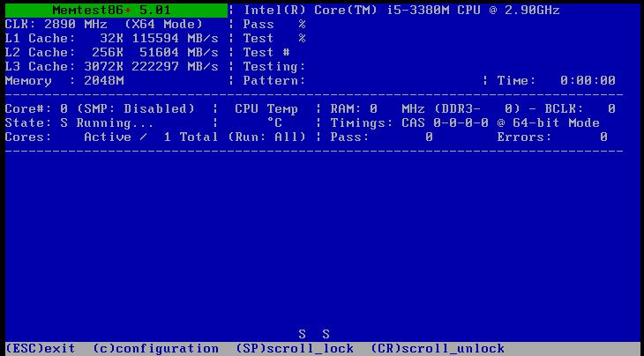Click the State: S Running... status

pyautogui.click(x=79, y=123)
